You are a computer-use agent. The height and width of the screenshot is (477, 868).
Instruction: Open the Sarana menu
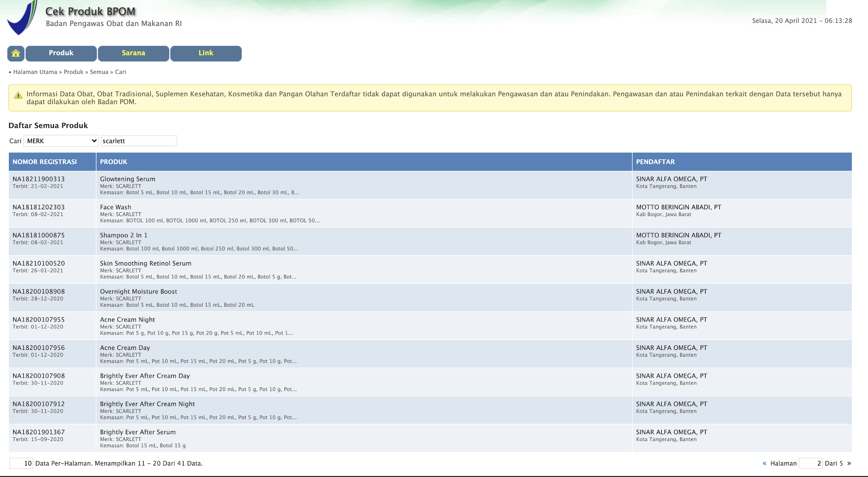pos(134,53)
